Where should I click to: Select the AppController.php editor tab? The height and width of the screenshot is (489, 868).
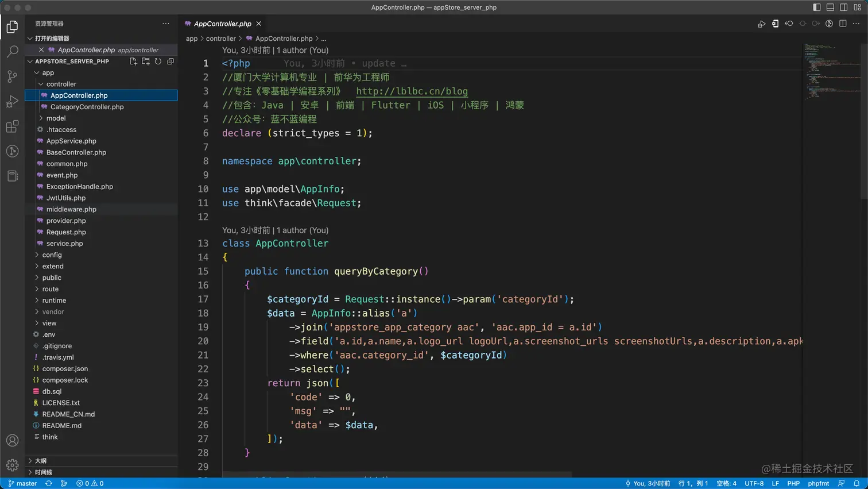click(x=222, y=24)
